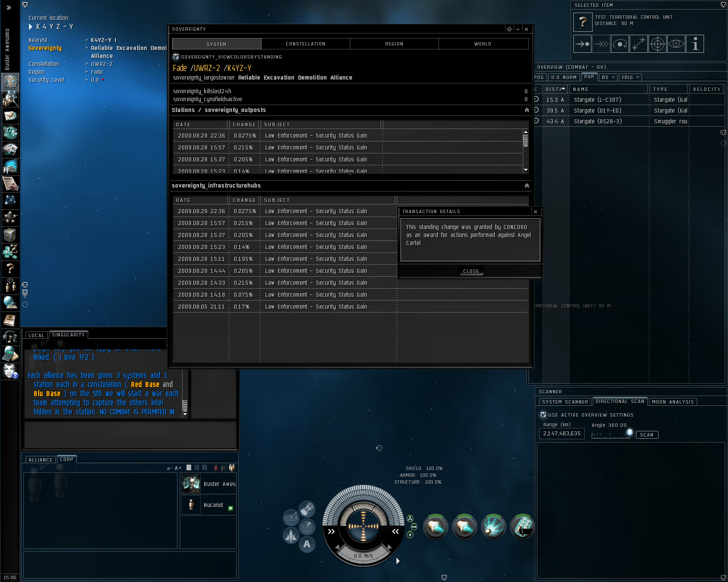Adjust the scan Angle slider handle
728x582 pixels.
tap(629, 433)
